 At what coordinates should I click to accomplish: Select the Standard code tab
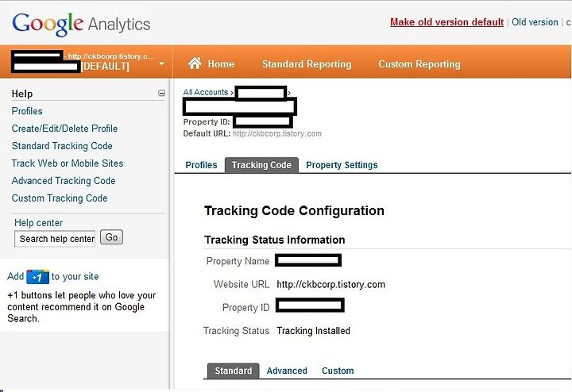pyautogui.click(x=233, y=371)
